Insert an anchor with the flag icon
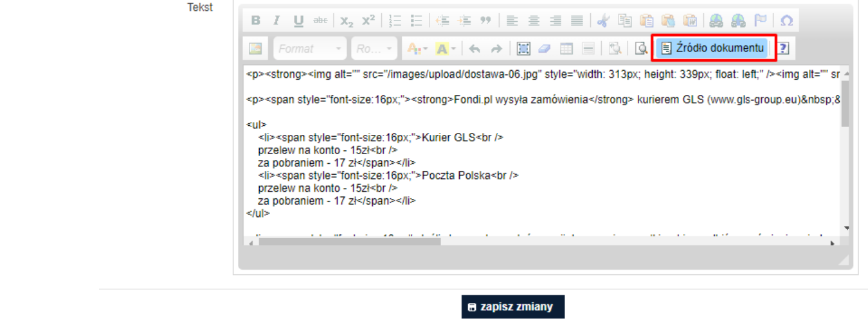The height and width of the screenshot is (321, 868). pyautogui.click(x=759, y=21)
